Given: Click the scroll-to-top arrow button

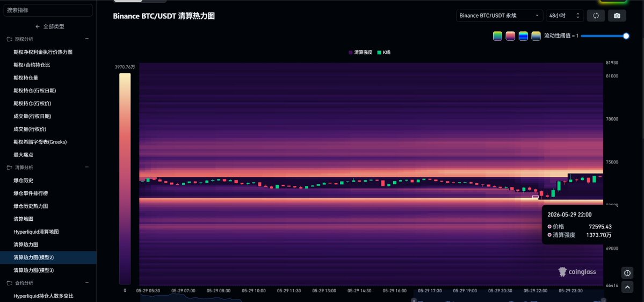Looking at the screenshot, I should tap(627, 287).
